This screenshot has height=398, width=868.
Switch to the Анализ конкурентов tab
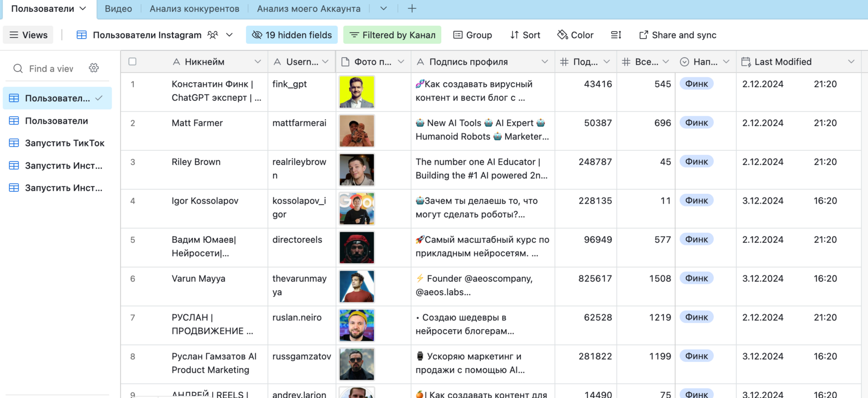coord(194,9)
